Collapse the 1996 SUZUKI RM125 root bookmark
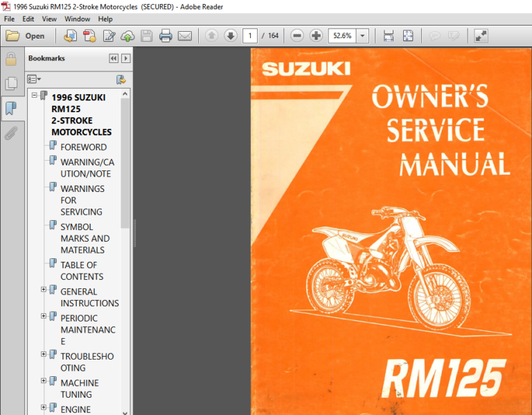Image resolution: width=532 pixels, height=415 pixels. pyautogui.click(x=34, y=96)
